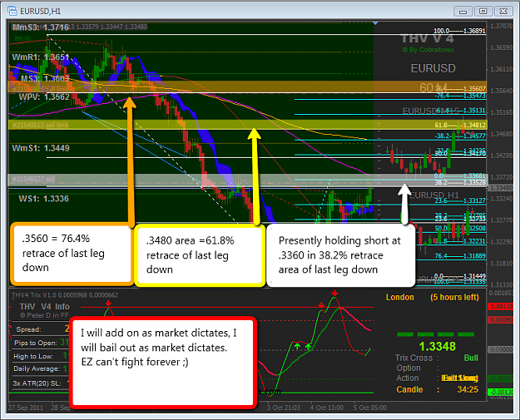Click the 1.34680 price axis label

502,134
